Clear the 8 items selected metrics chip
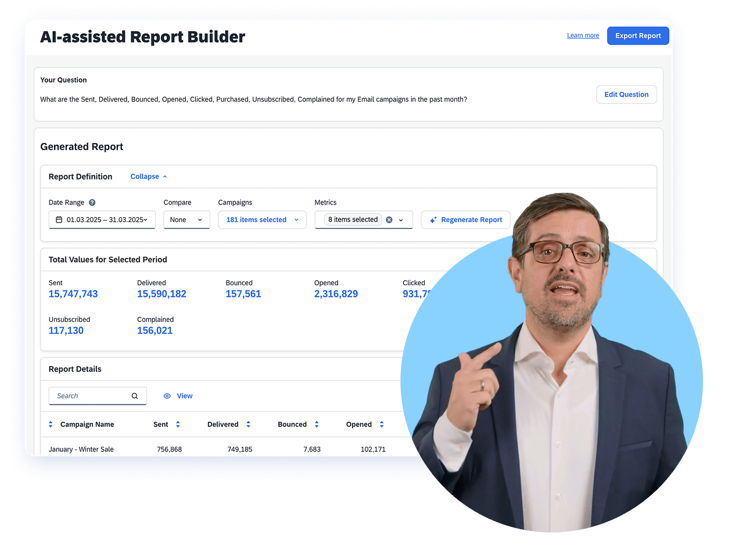The height and width of the screenshot is (560, 732). click(x=389, y=220)
